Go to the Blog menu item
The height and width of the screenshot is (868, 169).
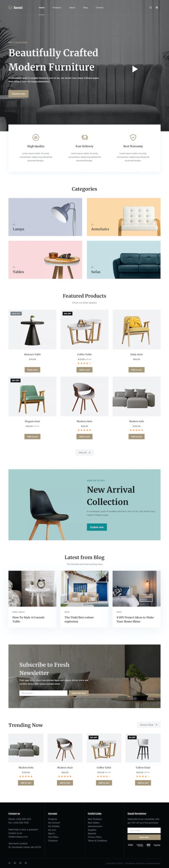pyautogui.click(x=86, y=7)
